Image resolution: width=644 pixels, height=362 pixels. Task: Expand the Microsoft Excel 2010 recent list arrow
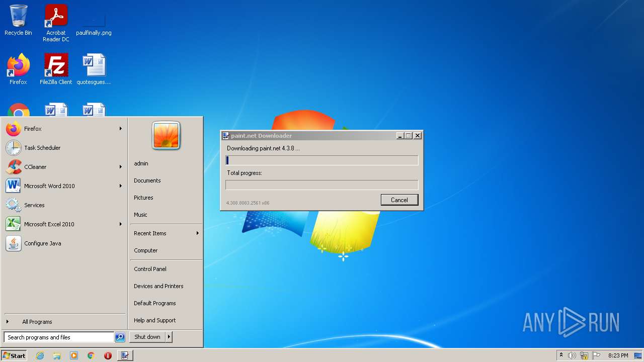tap(121, 224)
